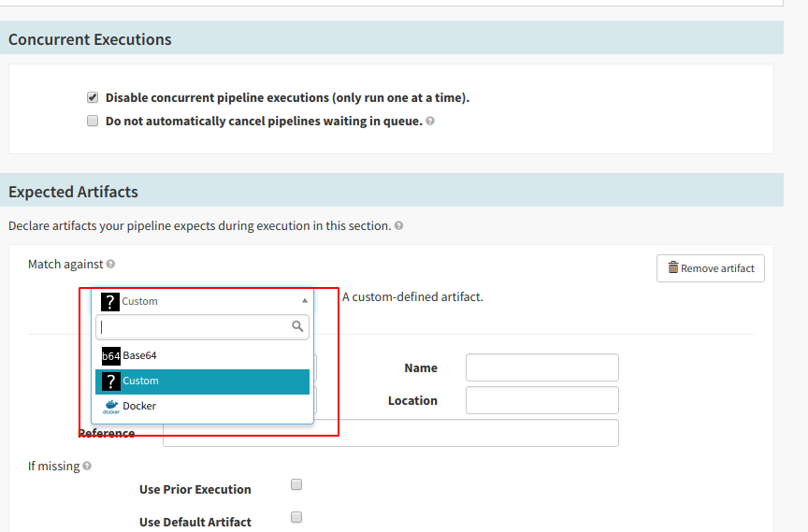Viewport: 808px width, 532px height.
Task: Click the Remove artifact button
Action: [711, 268]
